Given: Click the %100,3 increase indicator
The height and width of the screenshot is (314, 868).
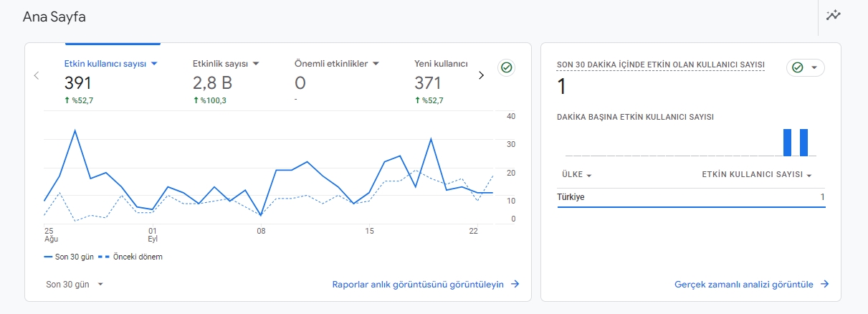Looking at the screenshot, I should pyautogui.click(x=210, y=100).
